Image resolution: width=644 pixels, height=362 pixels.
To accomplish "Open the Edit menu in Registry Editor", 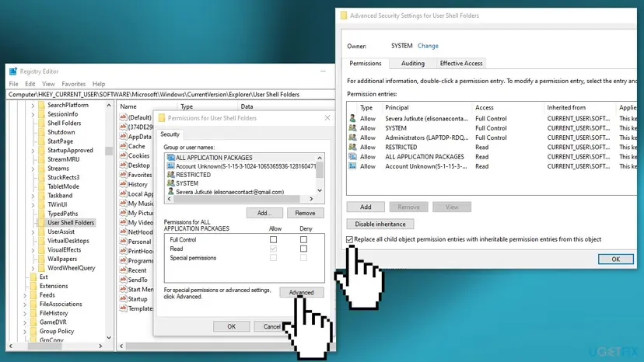I will [x=30, y=84].
